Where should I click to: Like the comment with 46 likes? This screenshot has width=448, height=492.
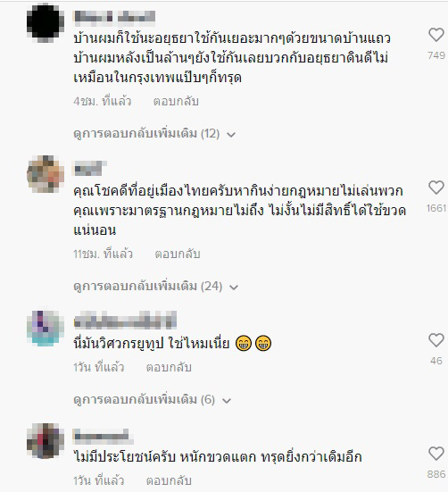[x=436, y=340]
